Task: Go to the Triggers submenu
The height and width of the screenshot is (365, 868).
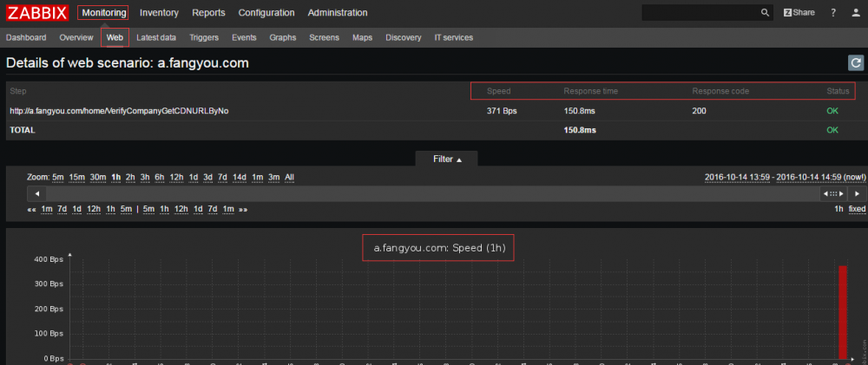Action: [x=204, y=37]
